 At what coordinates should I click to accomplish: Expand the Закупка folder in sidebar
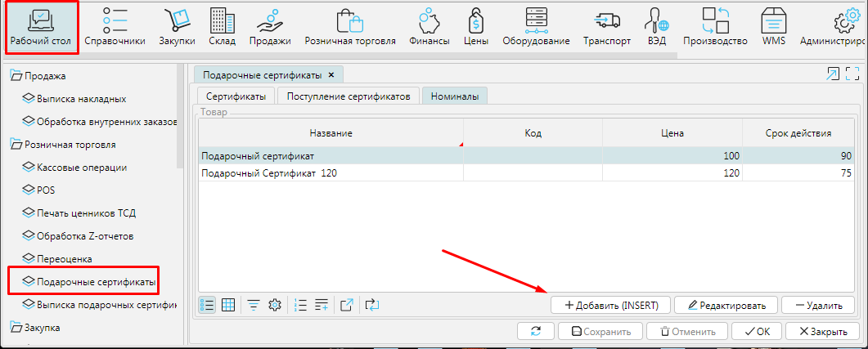pos(16,328)
